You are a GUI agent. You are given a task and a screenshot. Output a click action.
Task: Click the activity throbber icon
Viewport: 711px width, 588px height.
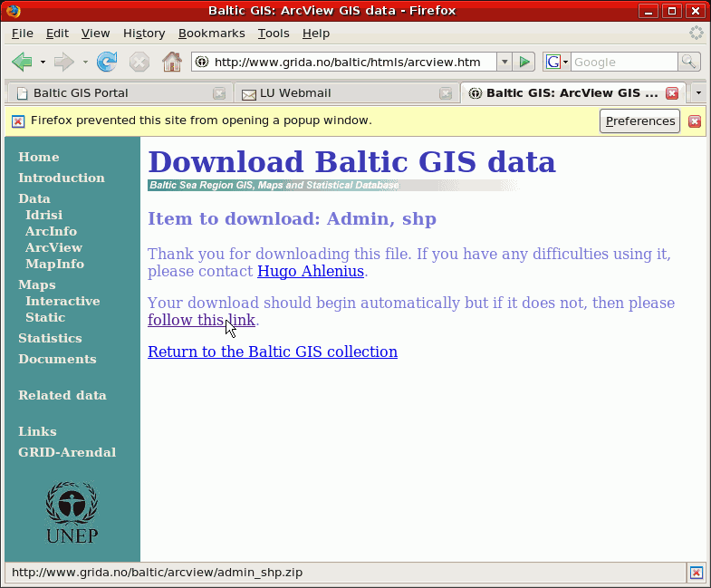tap(696, 33)
